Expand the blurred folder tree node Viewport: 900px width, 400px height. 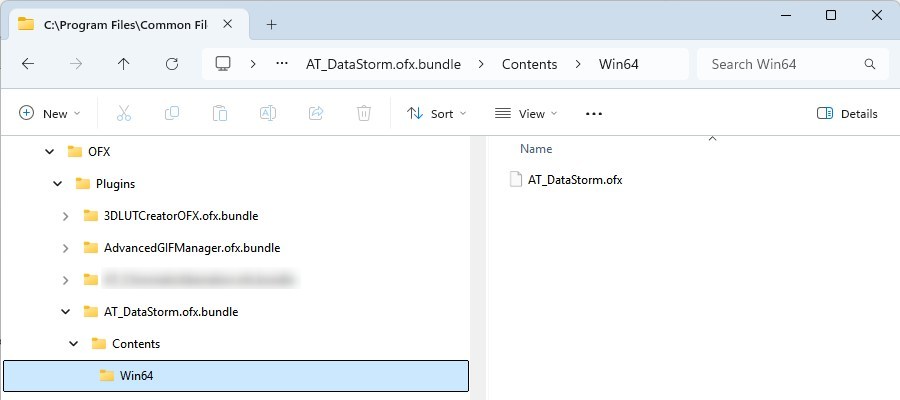click(65, 280)
